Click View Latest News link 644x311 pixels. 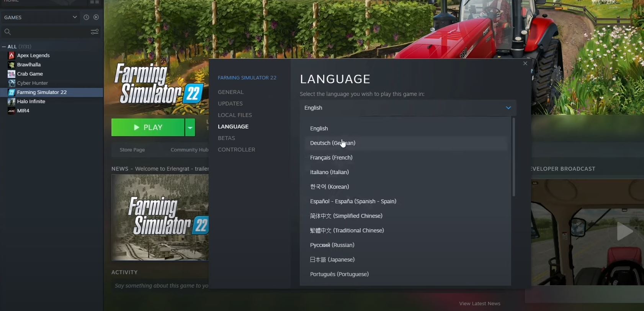tap(480, 303)
